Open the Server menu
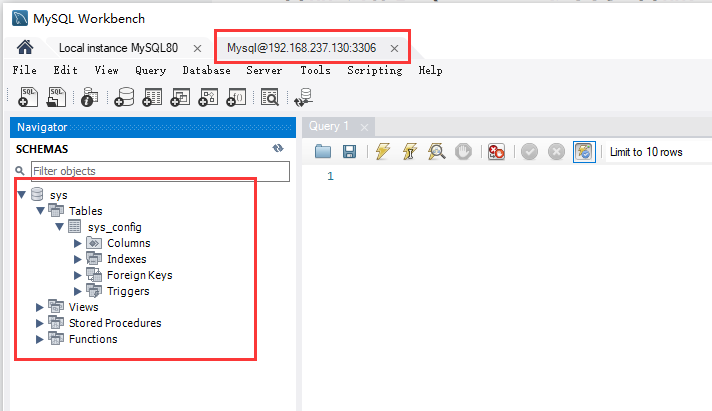 (264, 70)
